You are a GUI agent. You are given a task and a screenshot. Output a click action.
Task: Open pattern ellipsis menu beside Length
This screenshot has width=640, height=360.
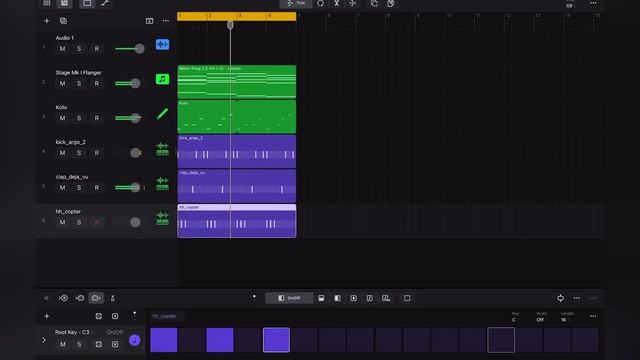(593, 316)
